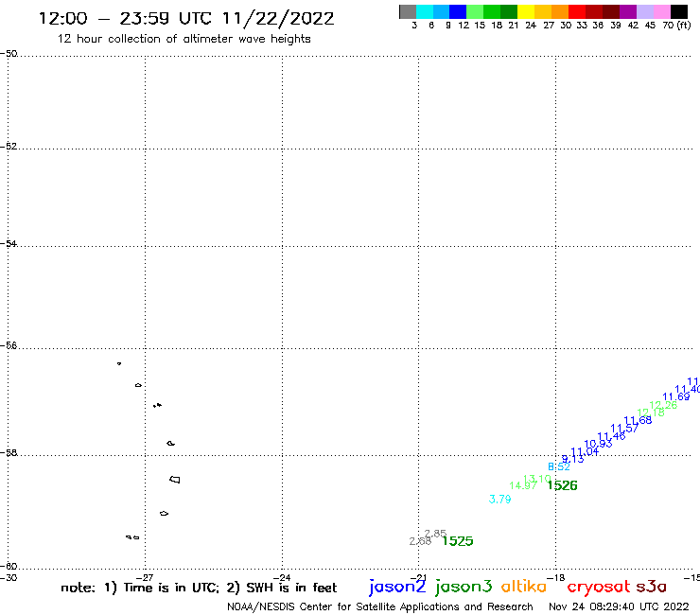
Task: Pick the yellow 24 ft legend swatch
Action: point(526,12)
